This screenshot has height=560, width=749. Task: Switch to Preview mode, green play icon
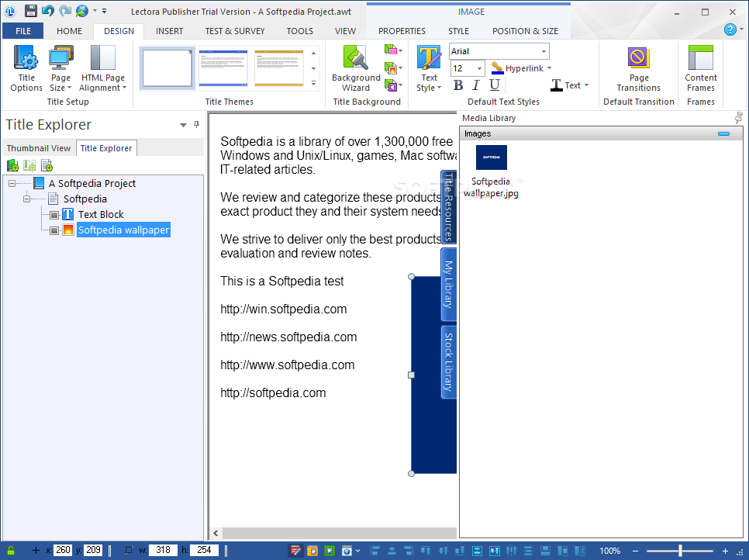click(x=330, y=551)
